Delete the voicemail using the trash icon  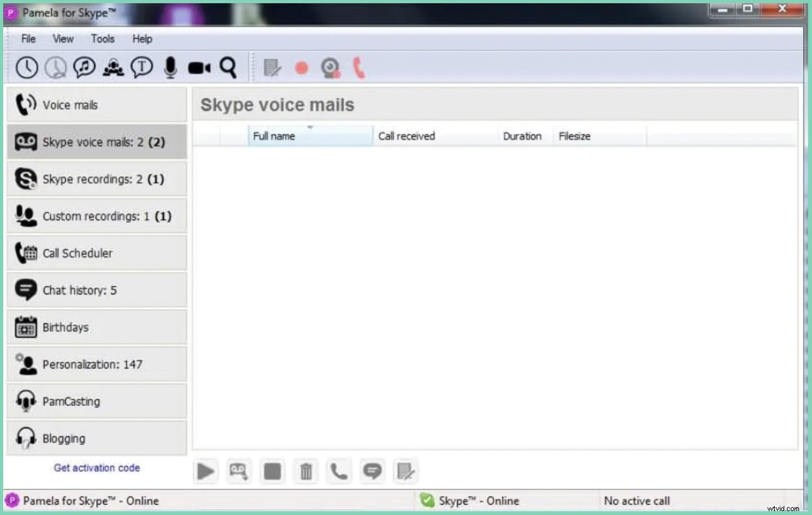306,471
